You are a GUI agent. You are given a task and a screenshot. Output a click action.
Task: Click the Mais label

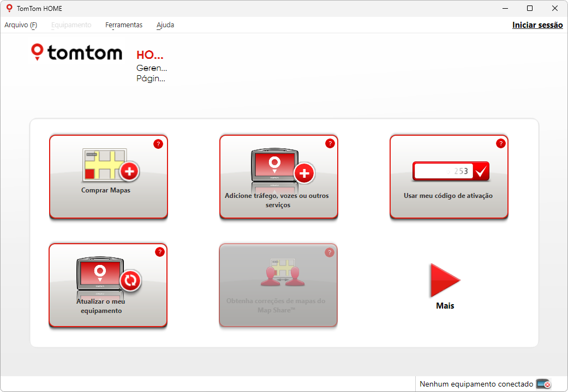(x=445, y=306)
